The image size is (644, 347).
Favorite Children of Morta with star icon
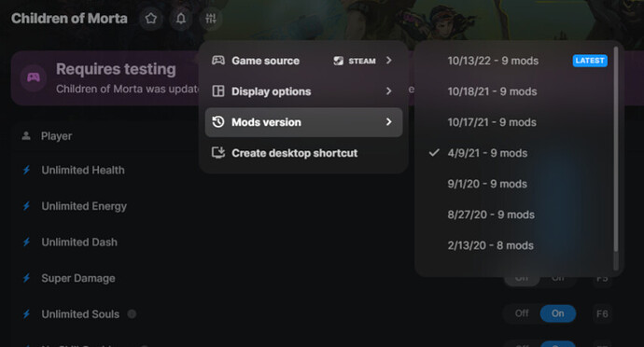(x=151, y=19)
